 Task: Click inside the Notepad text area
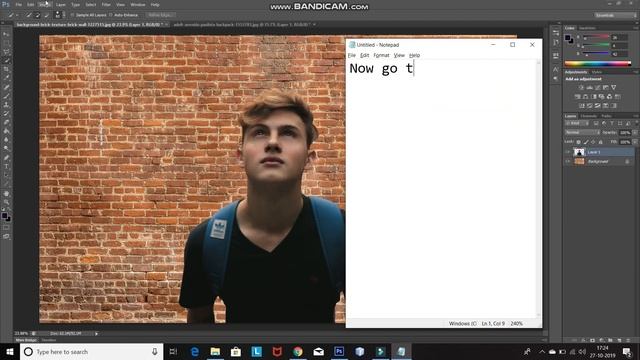point(441,189)
